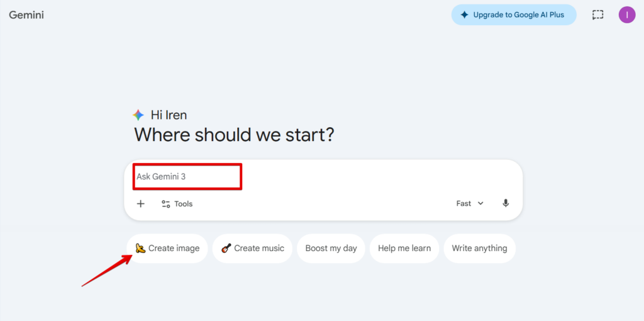Select the Create image suggestion chip
Screen dimensions: 644x321
167,248
